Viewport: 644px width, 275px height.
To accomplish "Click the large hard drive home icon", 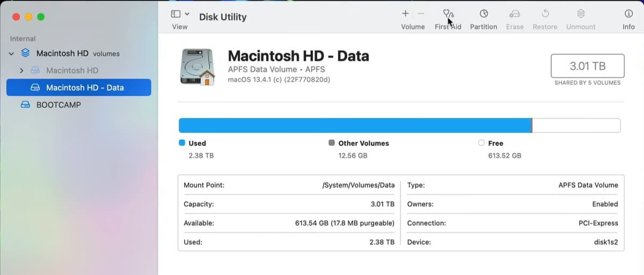I will coord(197,67).
